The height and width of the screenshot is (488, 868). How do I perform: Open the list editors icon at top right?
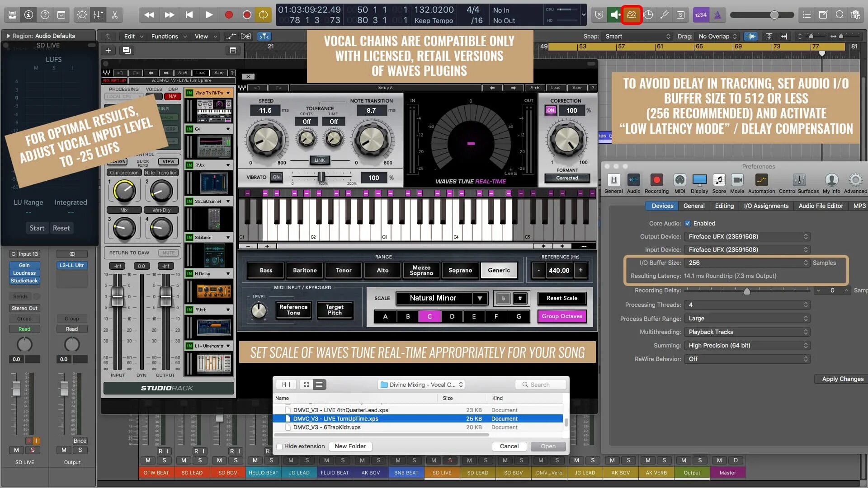(807, 15)
